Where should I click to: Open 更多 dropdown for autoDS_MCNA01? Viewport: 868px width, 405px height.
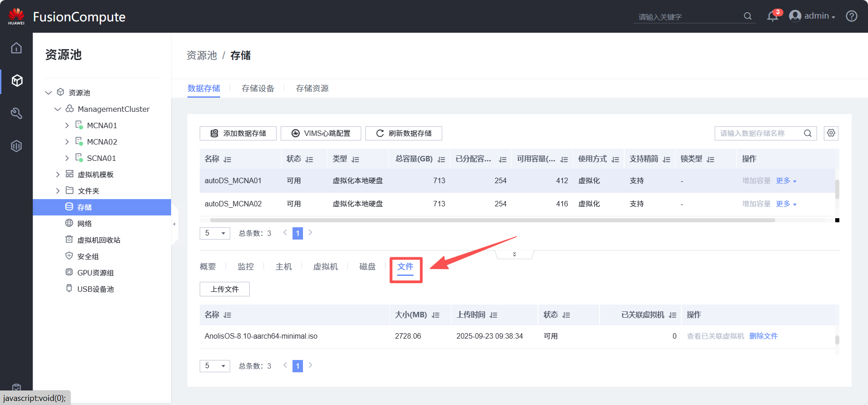[x=786, y=180]
